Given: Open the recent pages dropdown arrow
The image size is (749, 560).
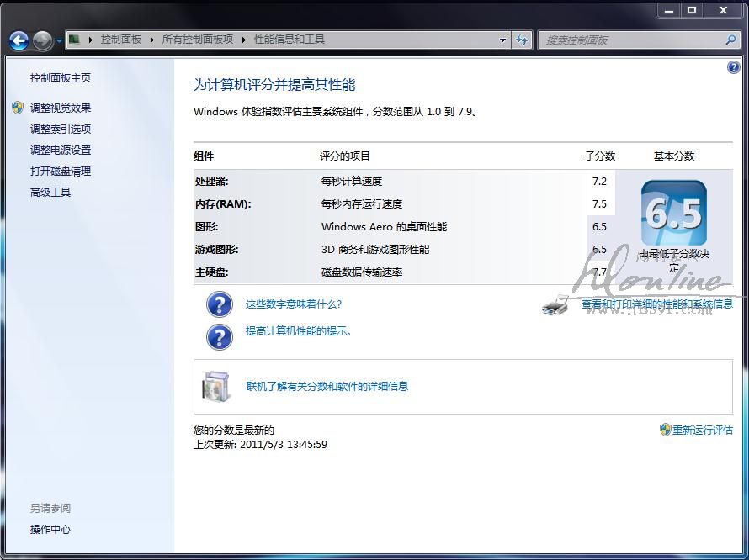Looking at the screenshot, I should 60,40.
